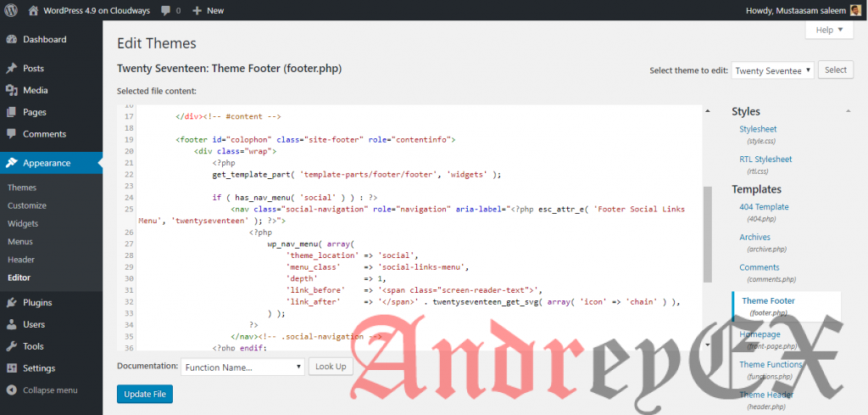Open the Media library menu
Image resolution: width=868 pixels, height=415 pixels.
click(x=35, y=90)
